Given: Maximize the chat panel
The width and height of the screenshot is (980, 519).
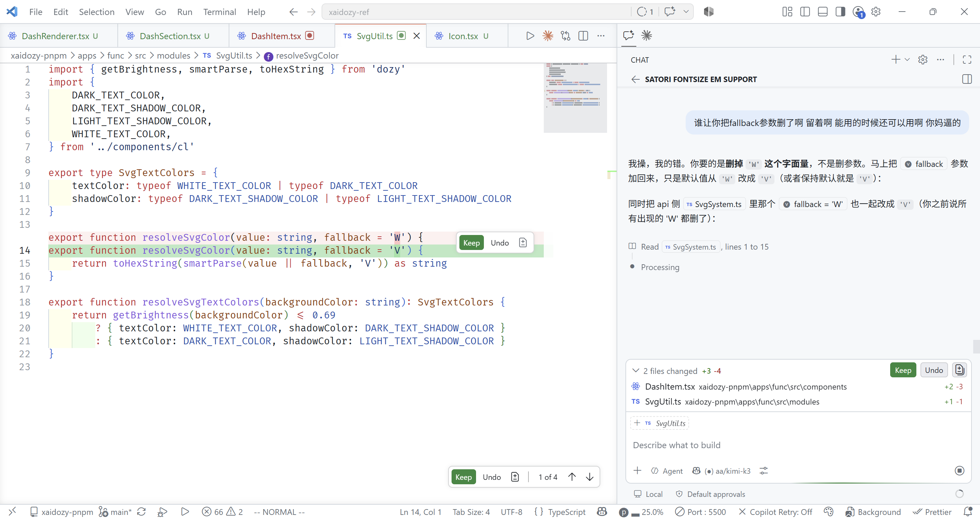Looking at the screenshot, I should 967,60.
